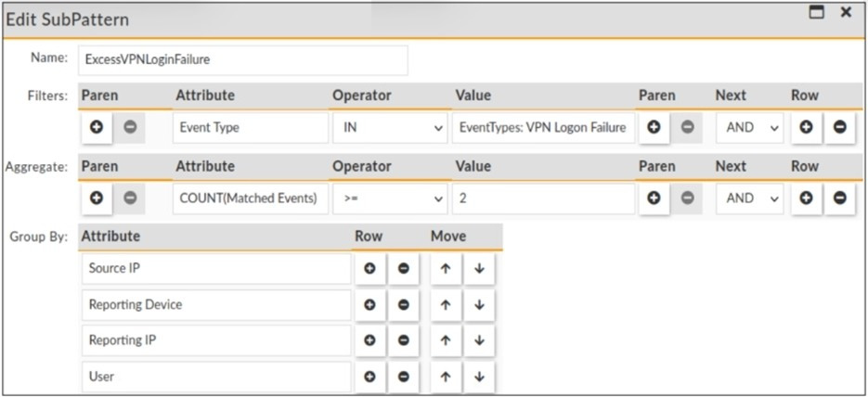Move User attribute up
This screenshot has width=868, height=397.
[446, 376]
